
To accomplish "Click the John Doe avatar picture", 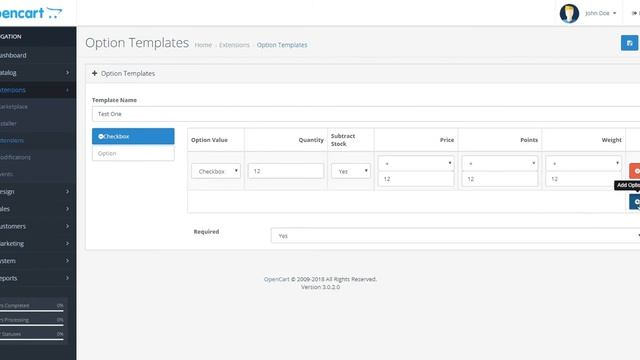I will [569, 13].
